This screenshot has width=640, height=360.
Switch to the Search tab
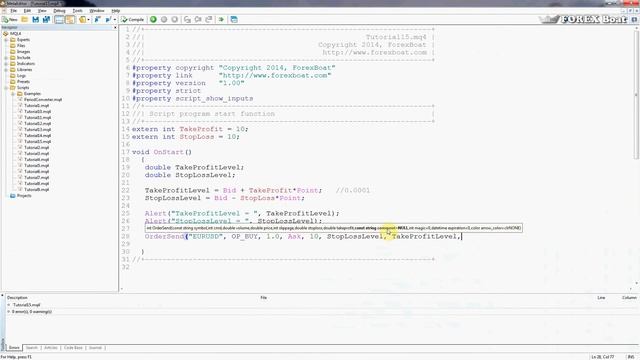(x=31, y=348)
